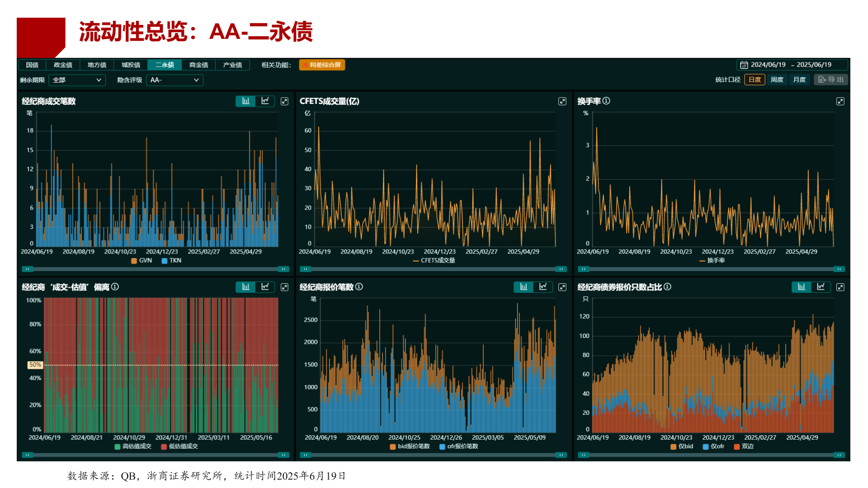Expand the CFETS成交量 chart to fullscreen

tap(562, 101)
